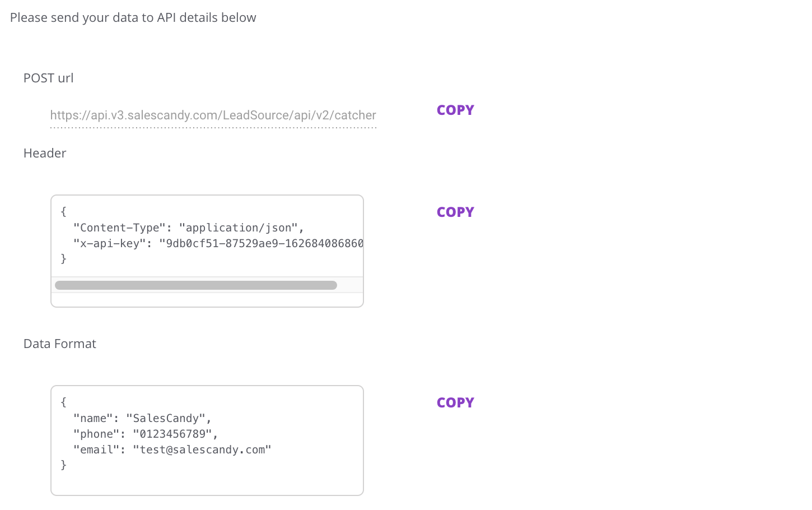Image resolution: width=812 pixels, height=510 pixels.
Task: Copy the Header JSON
Action: [x=455, y=212]
